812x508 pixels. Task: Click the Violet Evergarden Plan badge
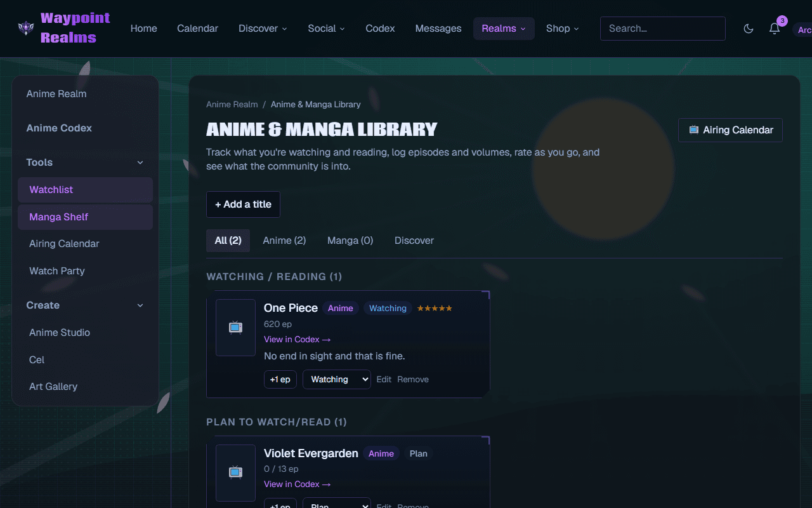click(418, 453)
